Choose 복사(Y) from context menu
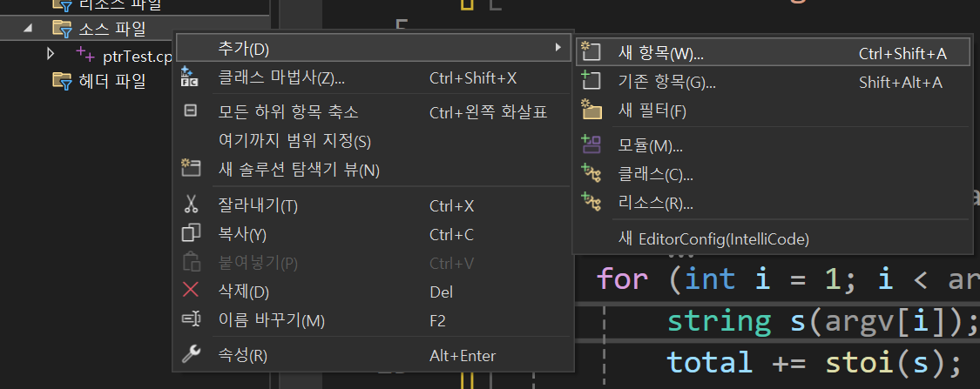This screenshot has width=980, height=389. pyautogui.click(x=373, y=235)
